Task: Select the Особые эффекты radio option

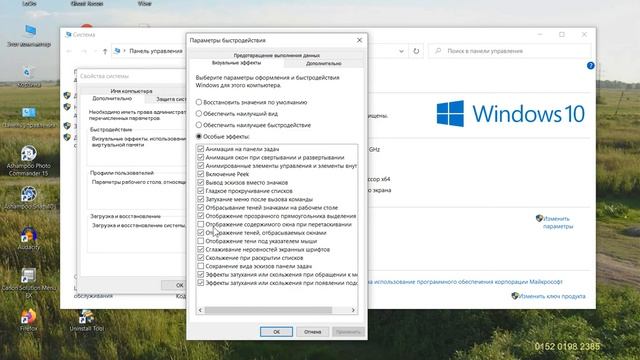Action: [x=199, y=136]
